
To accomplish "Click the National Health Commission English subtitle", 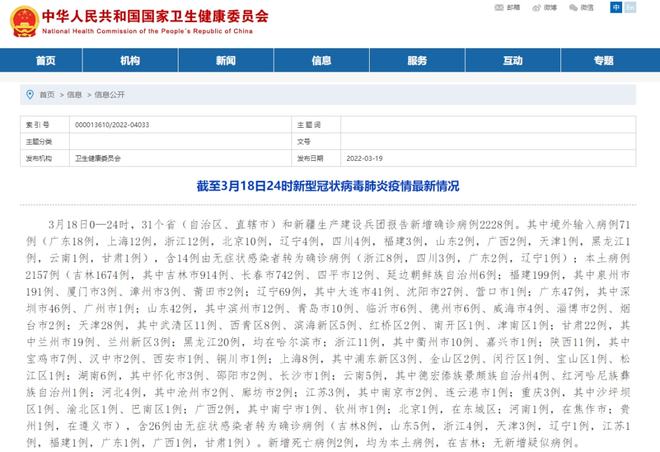I will [147, 31].
